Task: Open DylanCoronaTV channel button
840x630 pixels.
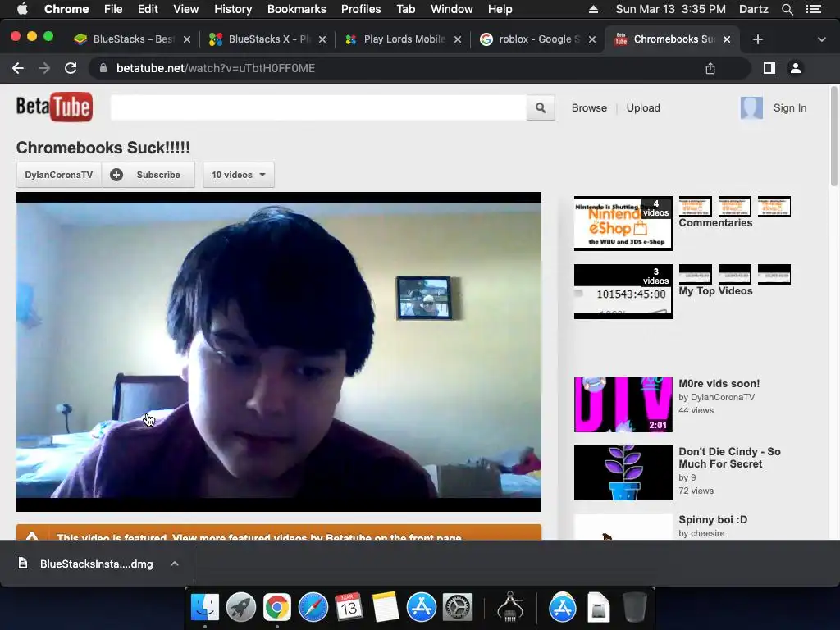Action: (58, 175)
